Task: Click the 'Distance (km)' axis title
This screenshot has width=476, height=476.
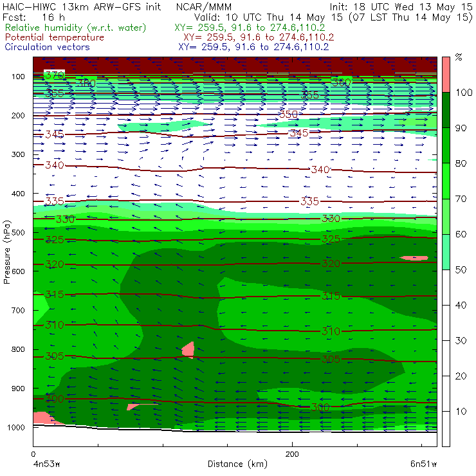Action: (237, 464)
